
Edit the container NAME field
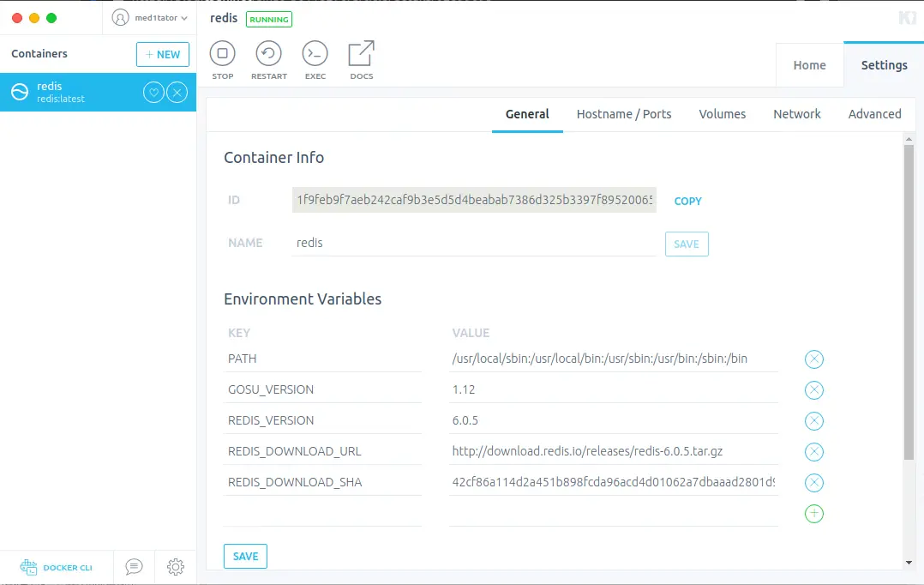click(474, 243)
